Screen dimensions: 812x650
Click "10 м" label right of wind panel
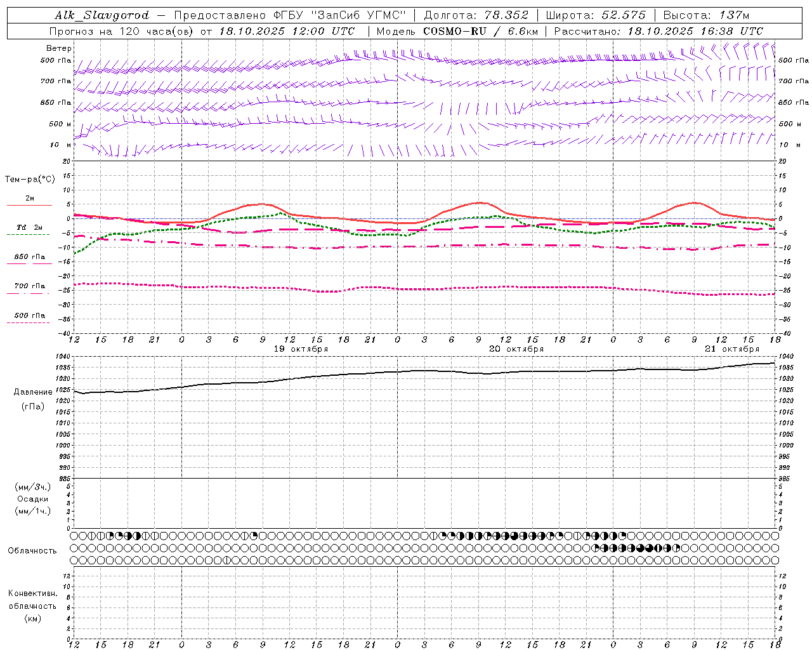coord(790,145)
